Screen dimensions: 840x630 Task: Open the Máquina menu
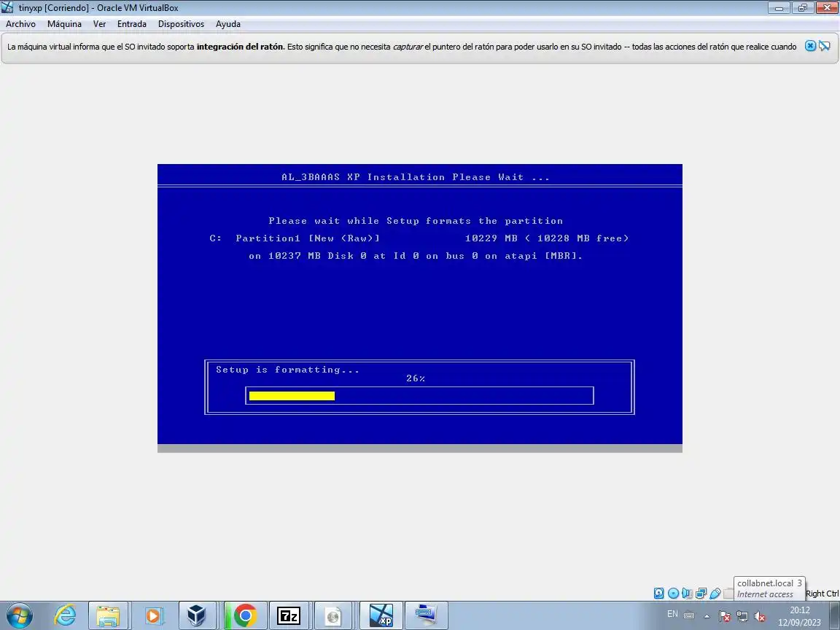64,24
